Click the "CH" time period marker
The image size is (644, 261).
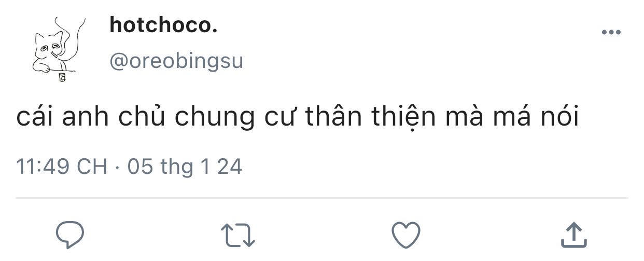(x=92, y=167)
